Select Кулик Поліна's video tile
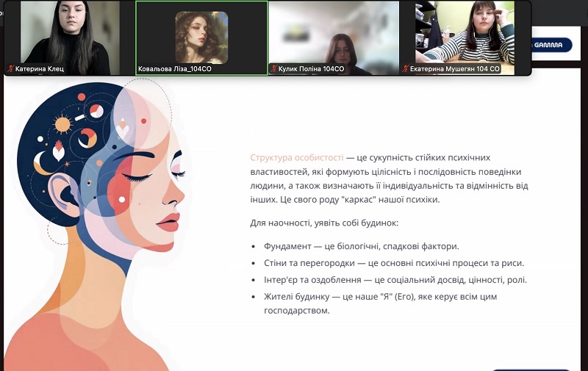The image size is (588, 371). pyautogui.click(x=333, y=33)
